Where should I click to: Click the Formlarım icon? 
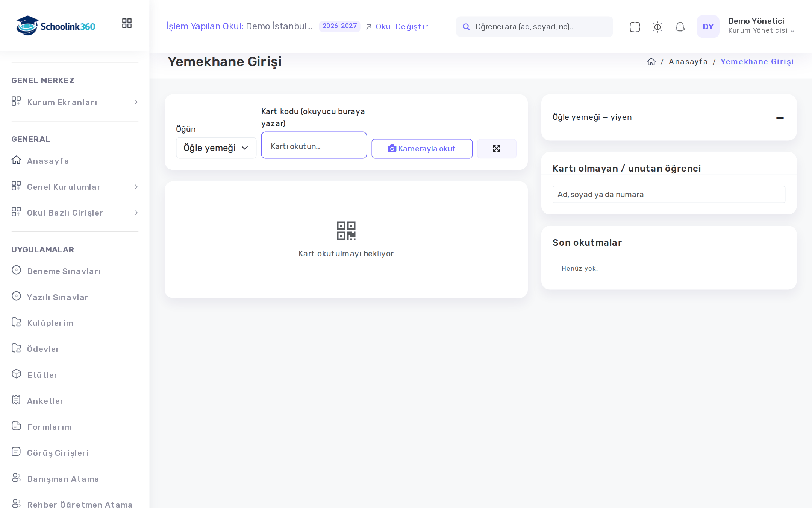(x=16, y=426)
